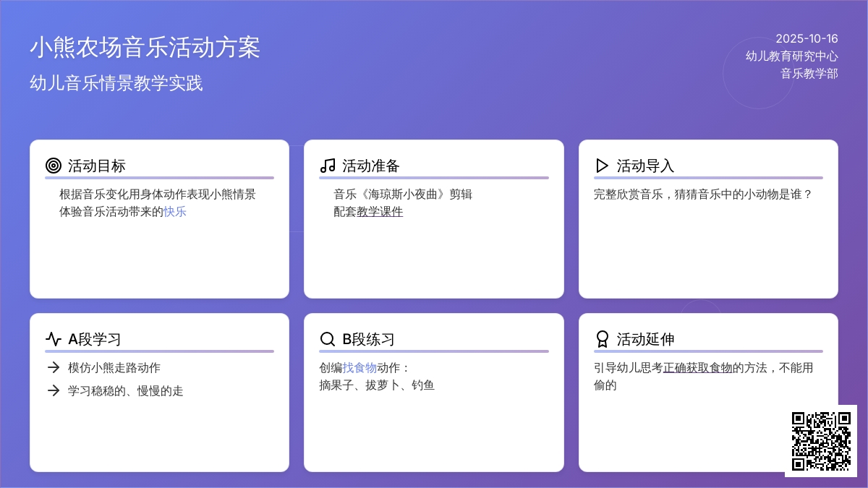Select the subtitle 幼儿音乐情景教学实践
The width and height of the screenshot is (868, 488).
click(116, 83)
